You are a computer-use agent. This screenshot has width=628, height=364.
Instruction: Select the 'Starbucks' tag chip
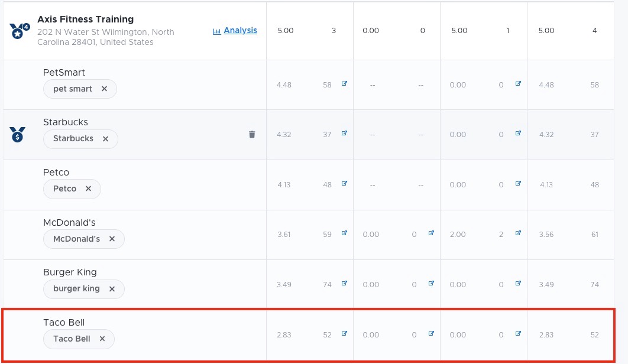click(80, 138)
